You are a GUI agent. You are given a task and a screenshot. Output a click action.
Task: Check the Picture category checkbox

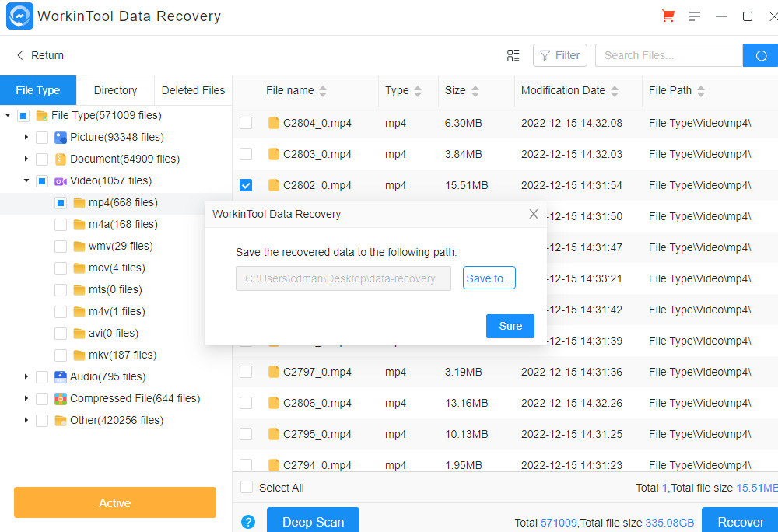[42, 138]
